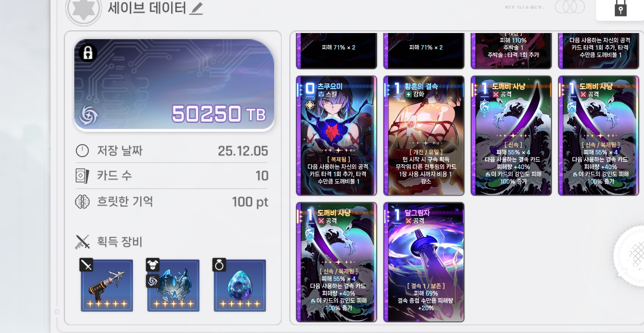Click the 흐릿한 기억 brain icon
This screenshot has width=644, height=333.
point(82,202)
